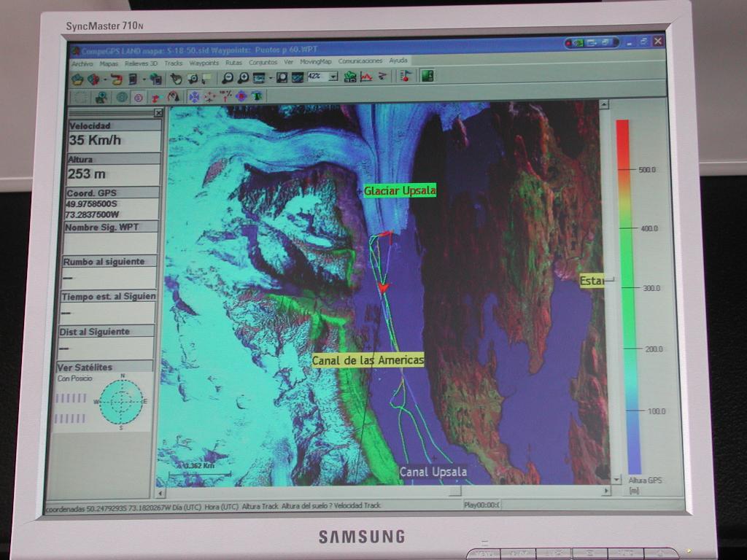Click the map's horizontal scrollbar right arrow

click(605, 491)
